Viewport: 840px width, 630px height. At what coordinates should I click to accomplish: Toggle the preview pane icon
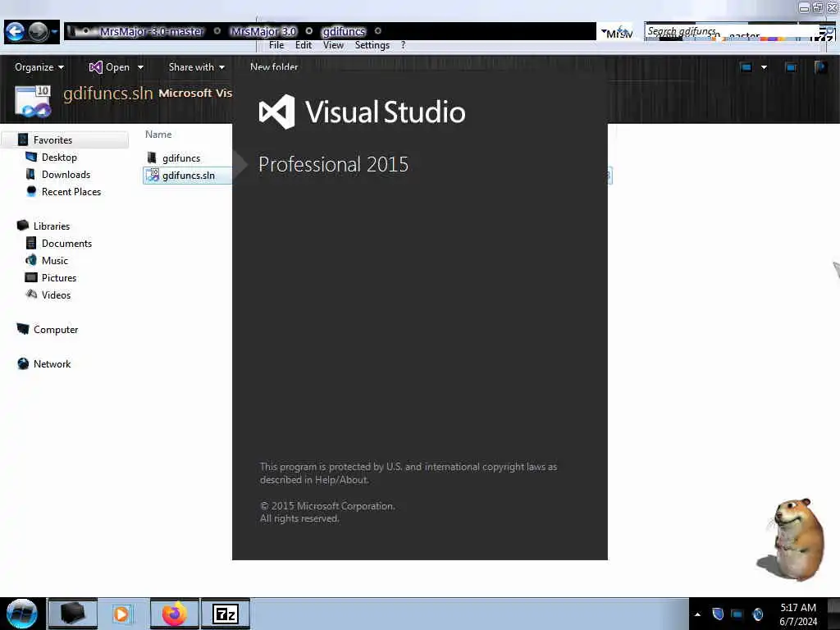(x=791, y=67)
